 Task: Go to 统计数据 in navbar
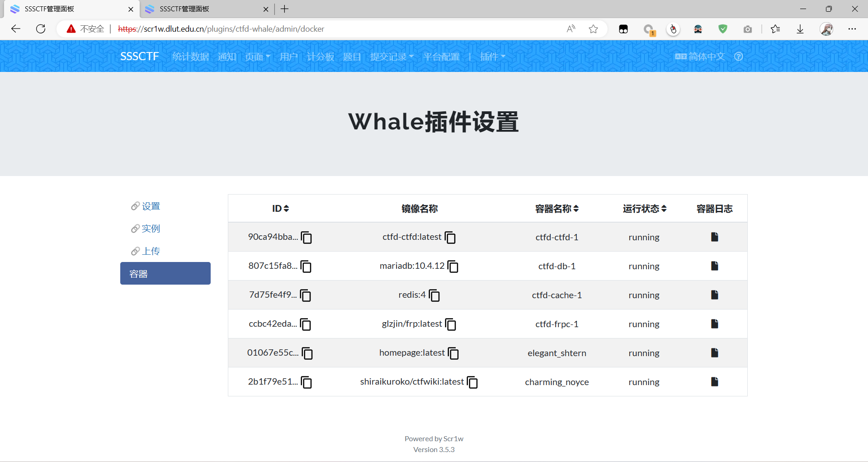pos(190,57)
